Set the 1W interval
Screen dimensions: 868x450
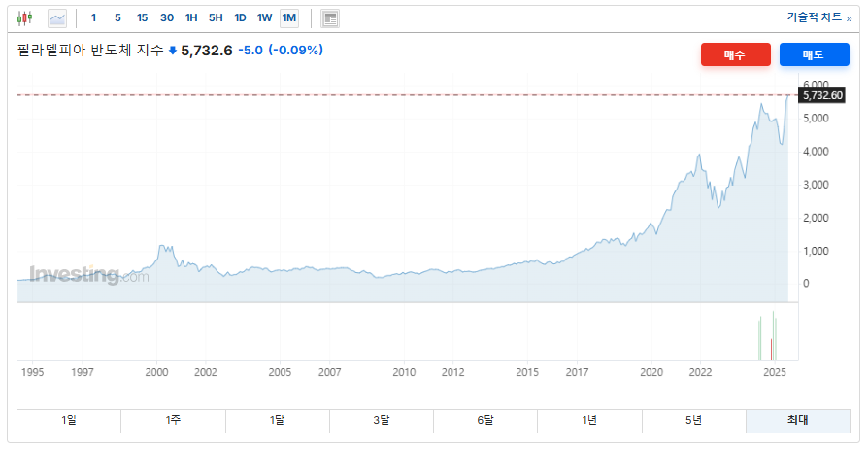tap(265, 18)
